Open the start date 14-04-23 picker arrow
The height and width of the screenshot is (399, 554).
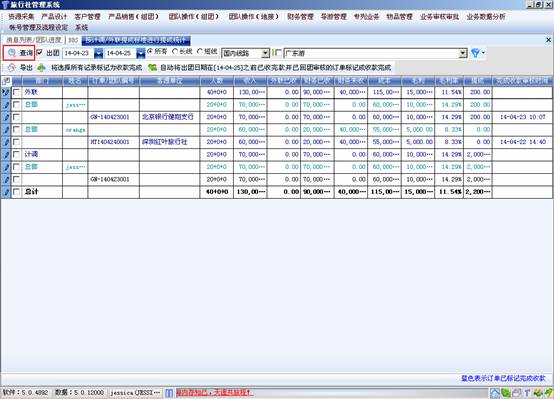tap(99, 53)
